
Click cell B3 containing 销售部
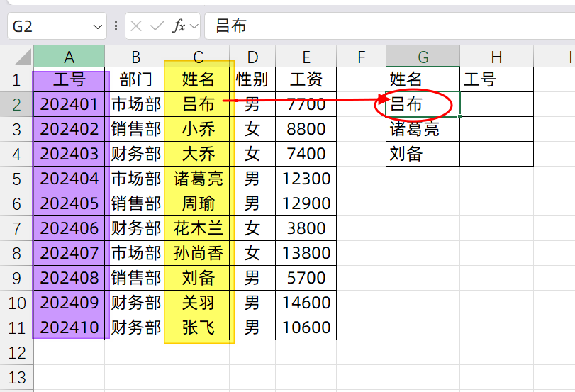(x=135, y=129)
